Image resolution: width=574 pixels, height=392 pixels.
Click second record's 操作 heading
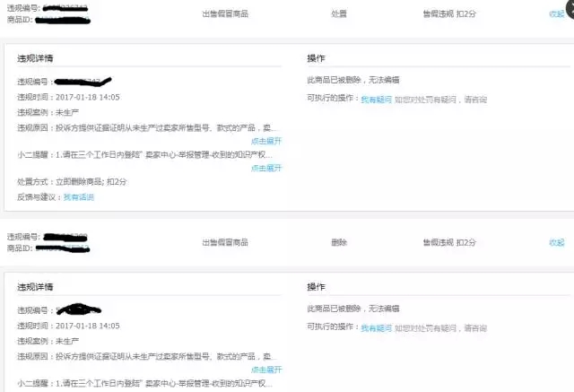tap(316, 286)
